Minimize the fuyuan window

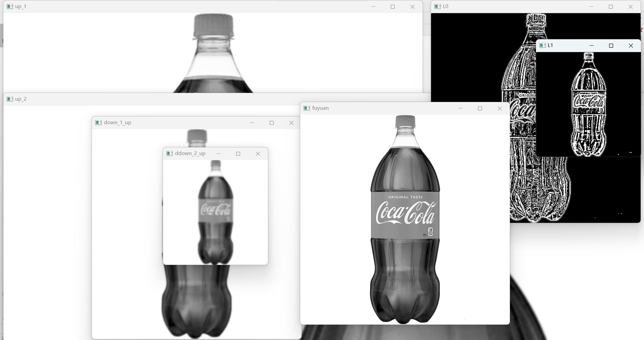click(x=461, y=108)
